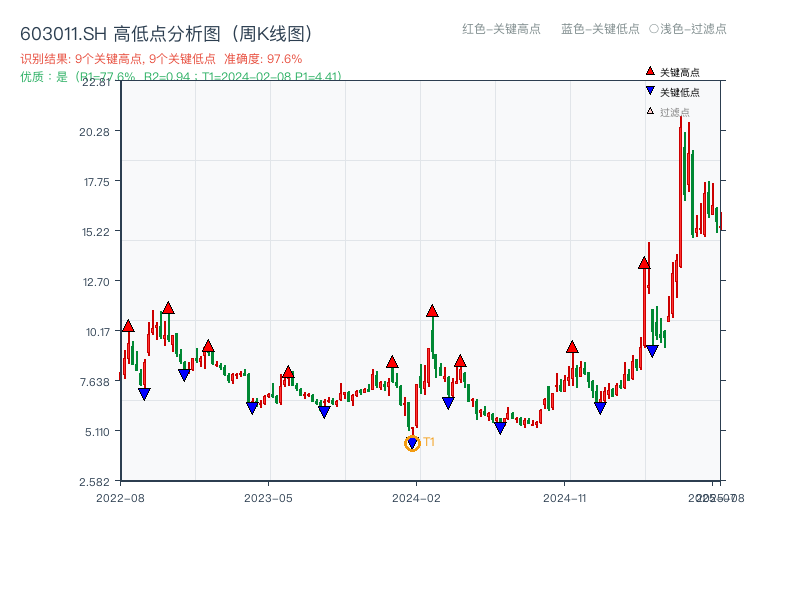Click the x-axis date 2022-08
This screenshot has width=800, height=600.
coord(120,498)
